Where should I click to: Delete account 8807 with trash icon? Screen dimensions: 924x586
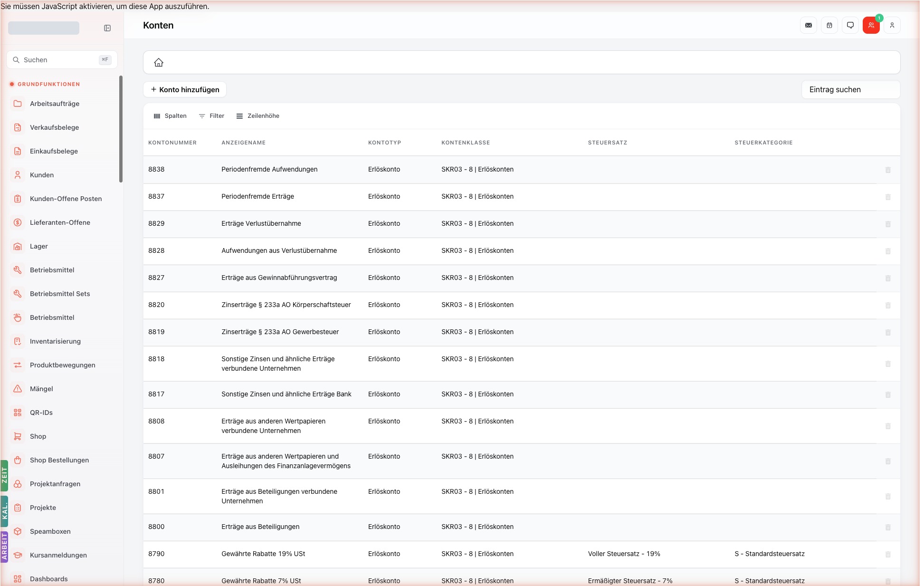click(888, 461)
